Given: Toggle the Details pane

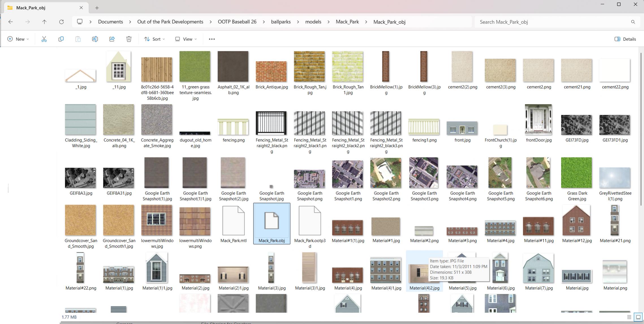Looking at the screenshot, I should pos(625,39).
